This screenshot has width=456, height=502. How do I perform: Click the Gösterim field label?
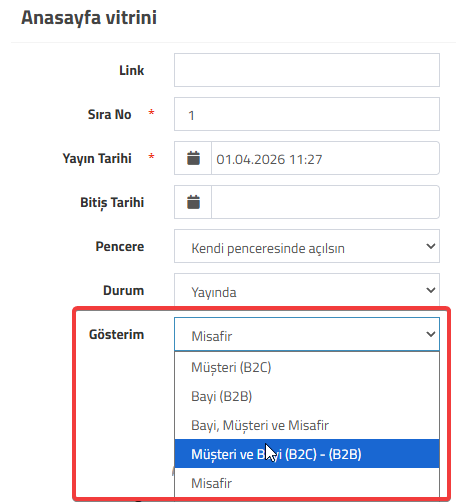pyautogui.click(x=116, y=334)
